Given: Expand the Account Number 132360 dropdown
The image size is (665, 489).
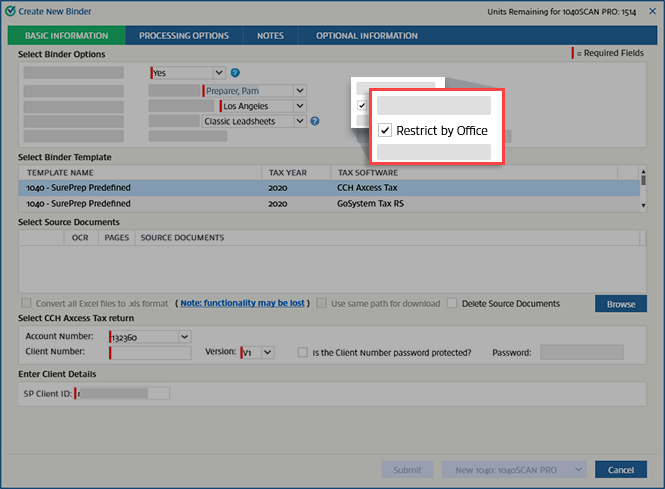Looking at the screenshot, I should coord(183,337).
